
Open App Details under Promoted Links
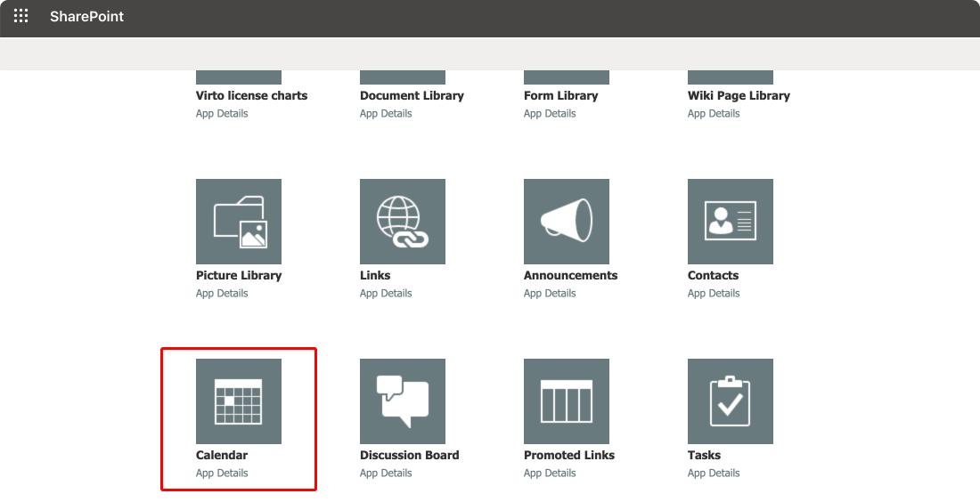[550, 474]
